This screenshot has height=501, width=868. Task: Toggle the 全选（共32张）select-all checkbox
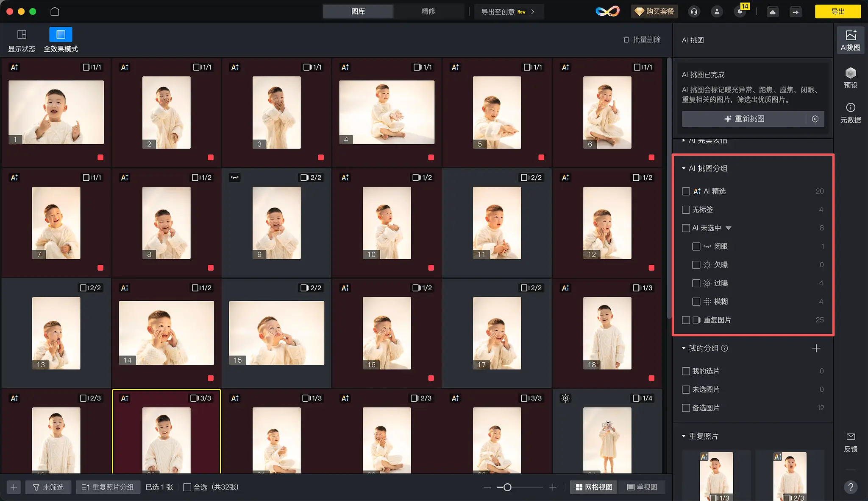(x=186, y=487)
